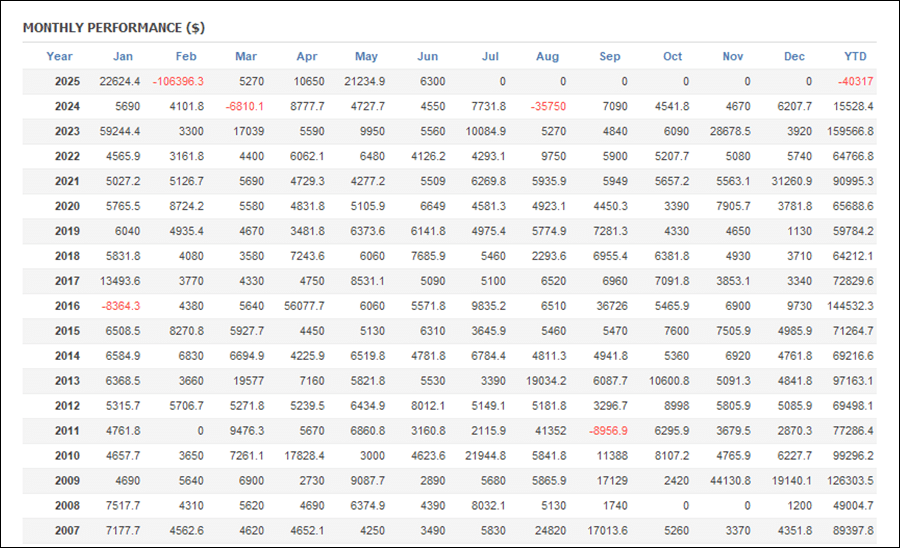Click the red -35750 Aug 2024 value
Viewport: 900px width, 548px height.
(548, 106)
